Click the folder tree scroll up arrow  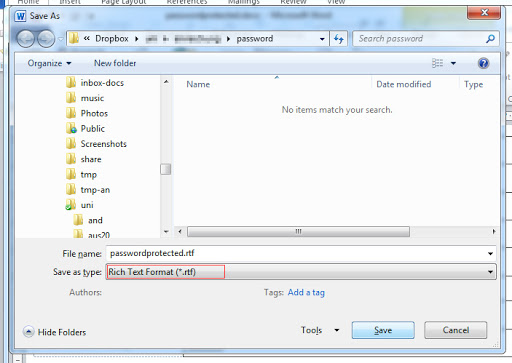pos(166,82)
